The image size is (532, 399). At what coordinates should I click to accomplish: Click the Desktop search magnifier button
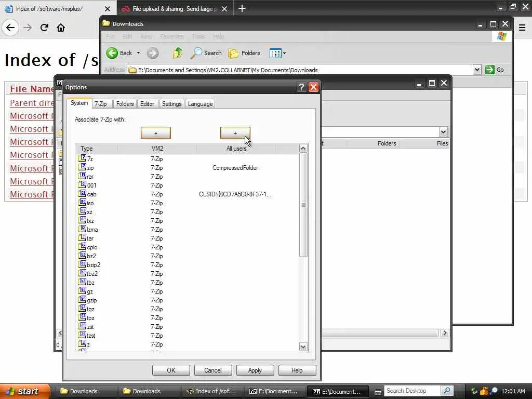pyautogui.click(x=447, y=391)
